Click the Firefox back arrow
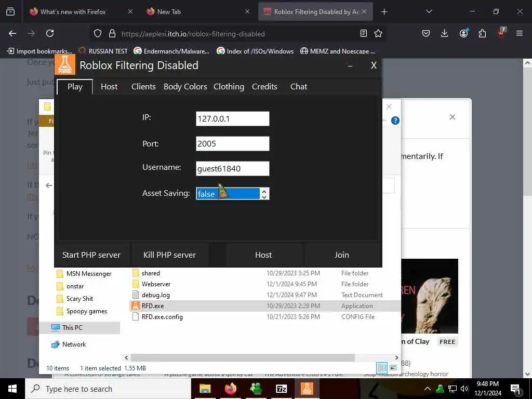Viewport: 532px width, 399px height. [12, 33]
